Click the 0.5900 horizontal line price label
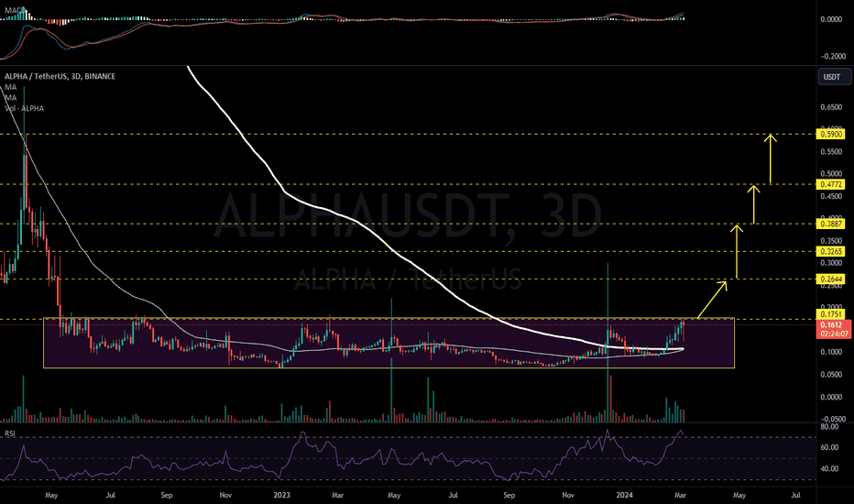This screenshot has width=854, height=504. [830, 134]
